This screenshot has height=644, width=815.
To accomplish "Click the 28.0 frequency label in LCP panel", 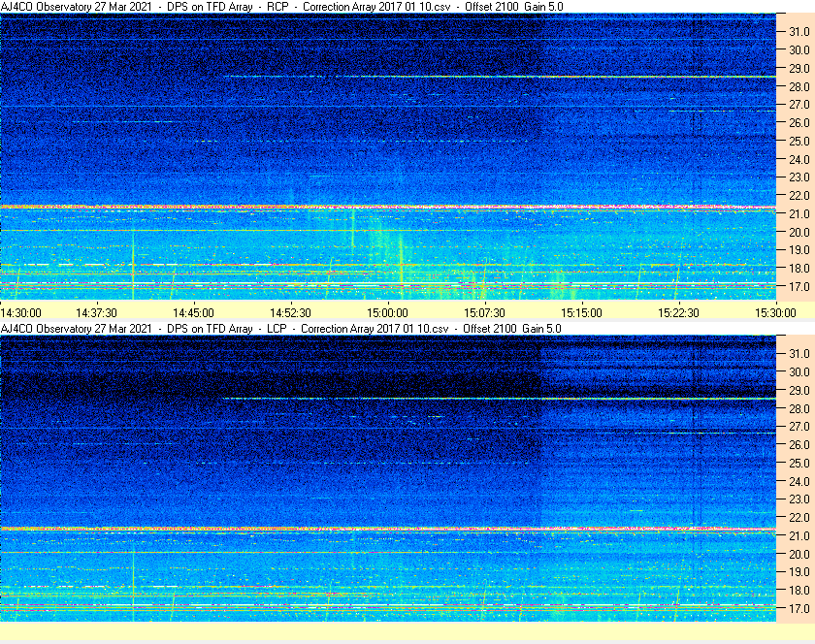I will [799, 408].
